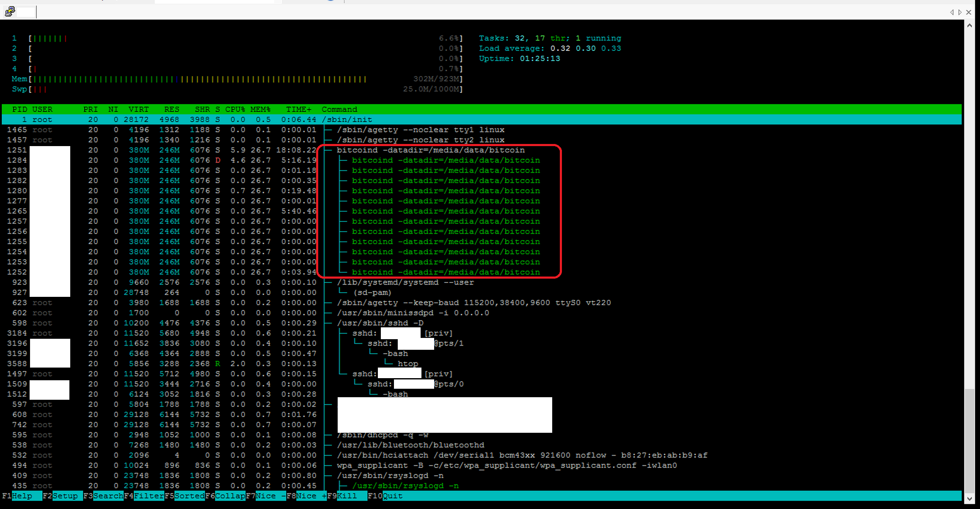This screenshot has width=980, height=509.
Task: Select the bluetoothd process row
Action: (482, 445)
